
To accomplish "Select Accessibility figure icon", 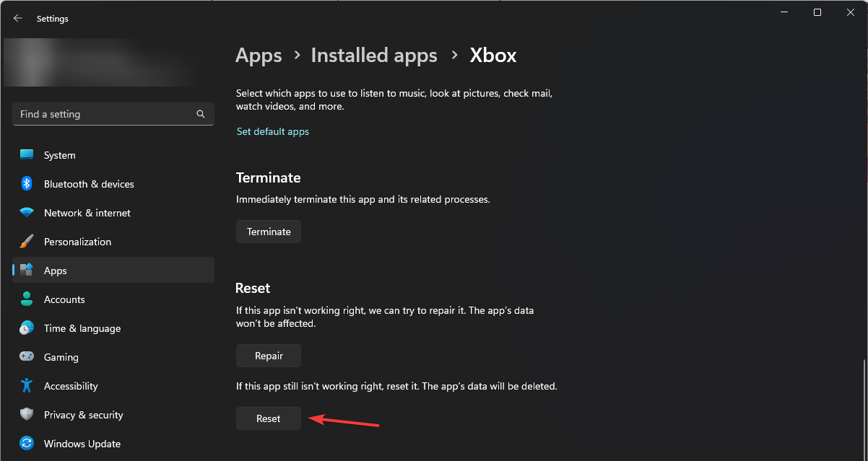I will click(x=27, y=386).
